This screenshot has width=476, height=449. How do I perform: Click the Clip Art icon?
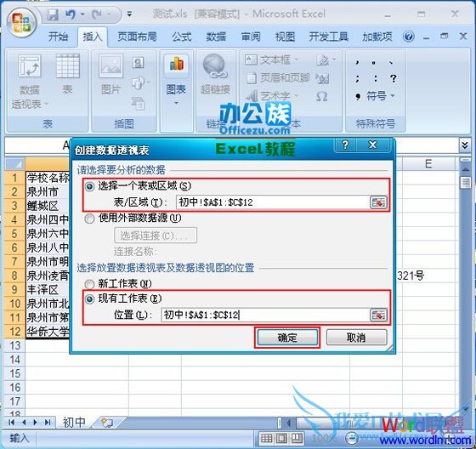(138, 63)
